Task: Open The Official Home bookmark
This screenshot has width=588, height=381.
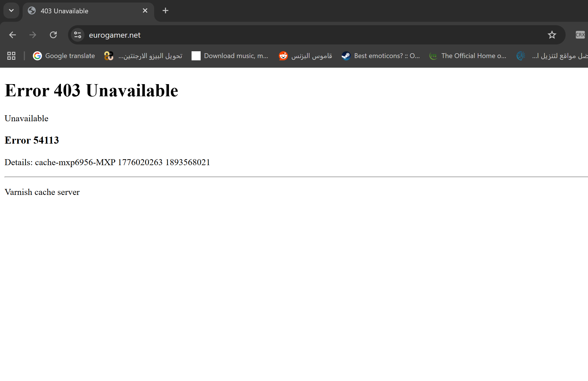Action: pos(468,56)
